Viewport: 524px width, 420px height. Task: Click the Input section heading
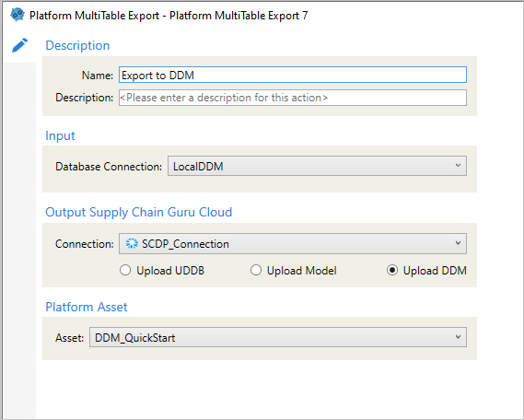click(x=60, y=135)
